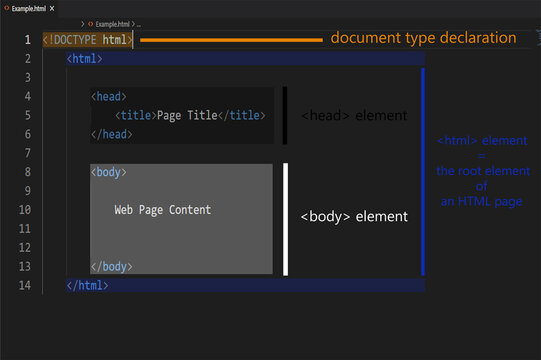
Task: Click the closing </body> tag on line 13
Action: (112, 266)
